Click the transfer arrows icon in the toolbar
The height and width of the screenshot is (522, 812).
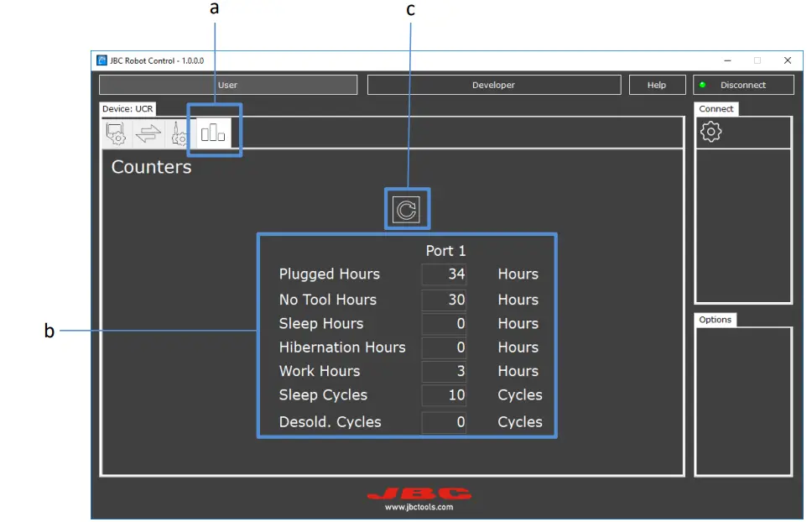(148, 133)
